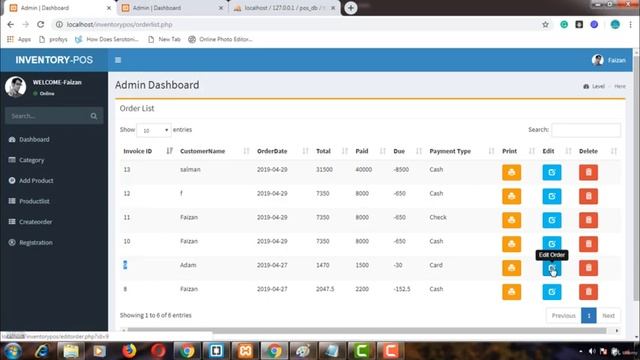Switch to second Admin Dashboard tab
The image size is (640, 360).
point(173,8)
